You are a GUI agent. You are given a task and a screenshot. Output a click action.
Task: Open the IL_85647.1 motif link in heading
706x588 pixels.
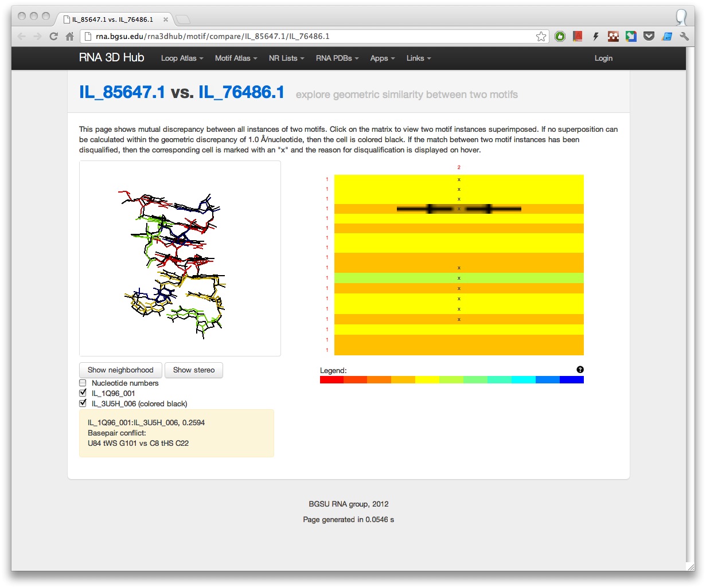[122, 92]
